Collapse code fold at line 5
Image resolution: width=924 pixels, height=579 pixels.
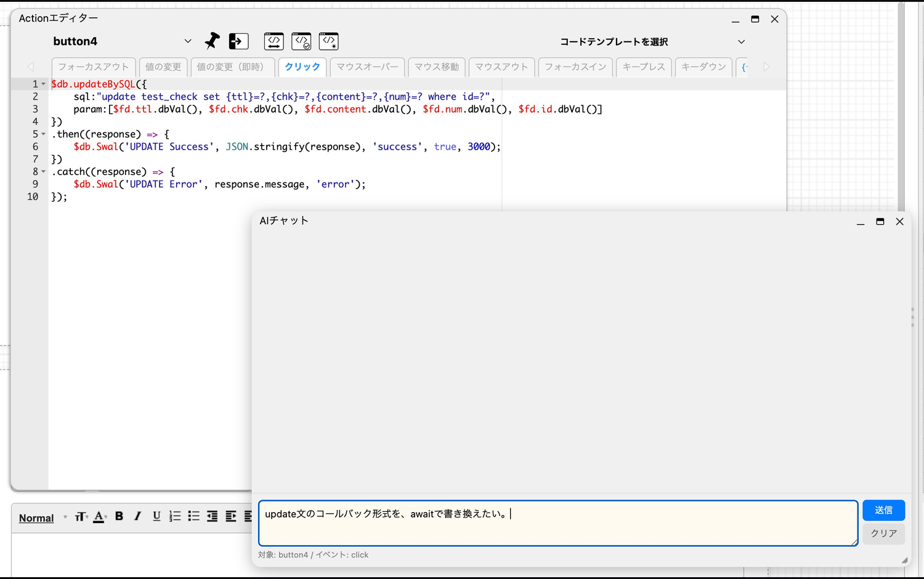pos(44,134)
